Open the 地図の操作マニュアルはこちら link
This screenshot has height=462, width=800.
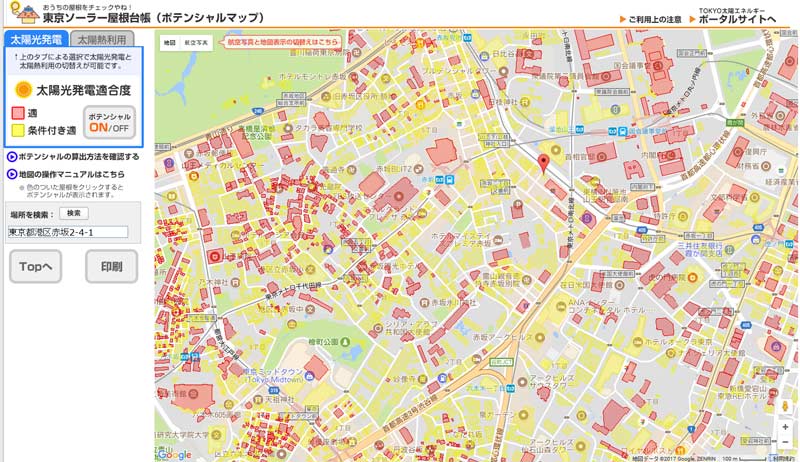[x=66, y=174]
